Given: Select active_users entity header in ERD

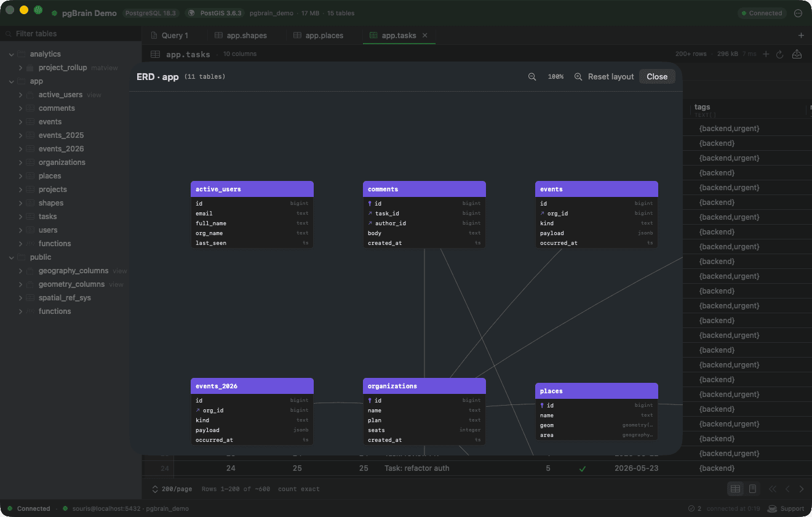Looking at the screenshot, I should pos(252,189).
